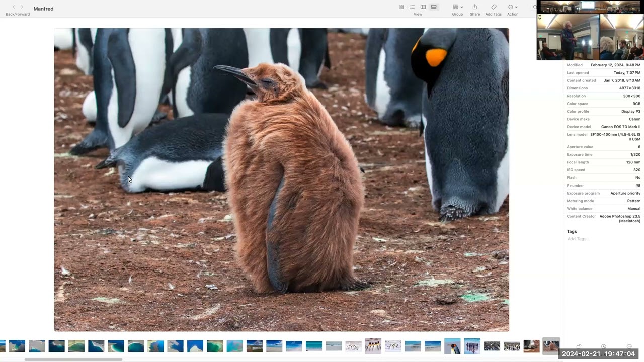
Task: Click the rotate quick action icon
Action: tap(579, 346)
